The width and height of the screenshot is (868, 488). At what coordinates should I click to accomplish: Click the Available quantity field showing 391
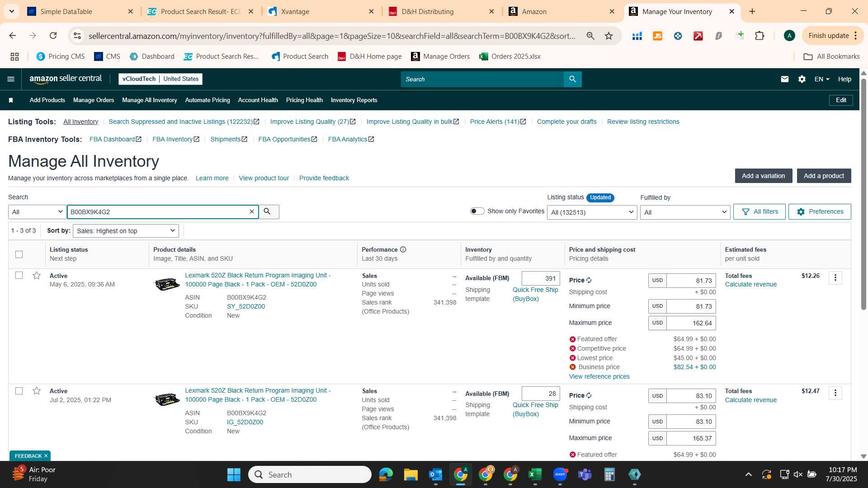point(541,278)
